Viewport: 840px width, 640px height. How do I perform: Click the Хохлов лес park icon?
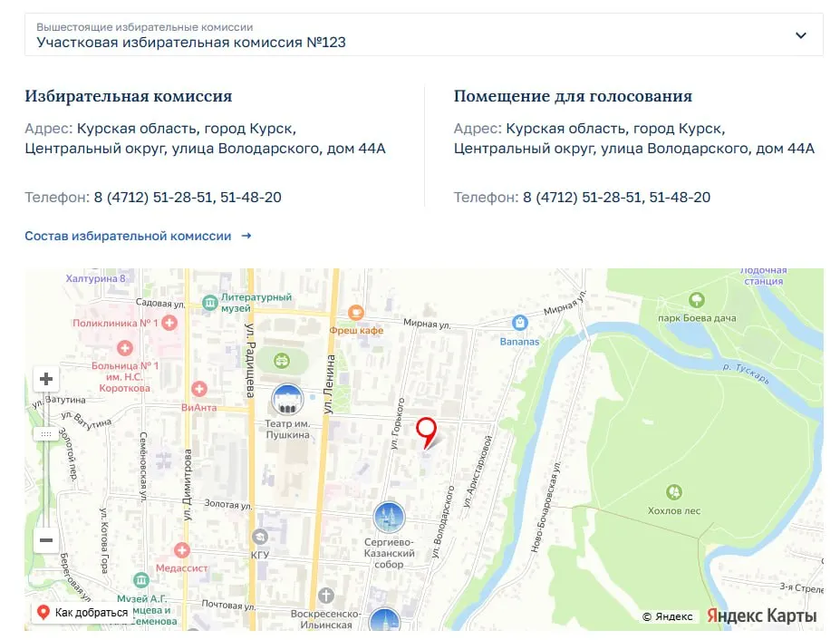[x=674, y=491]
